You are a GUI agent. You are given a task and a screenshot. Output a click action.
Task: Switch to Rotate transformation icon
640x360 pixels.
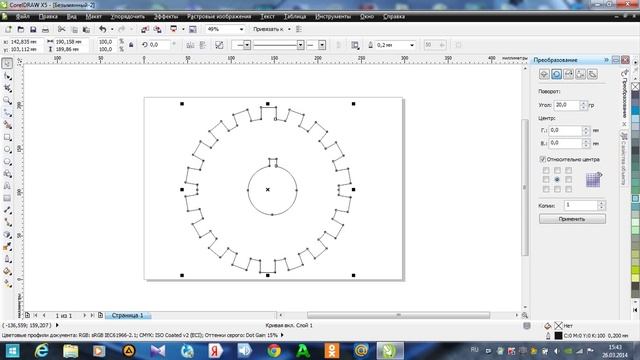(x=556, y=74)
